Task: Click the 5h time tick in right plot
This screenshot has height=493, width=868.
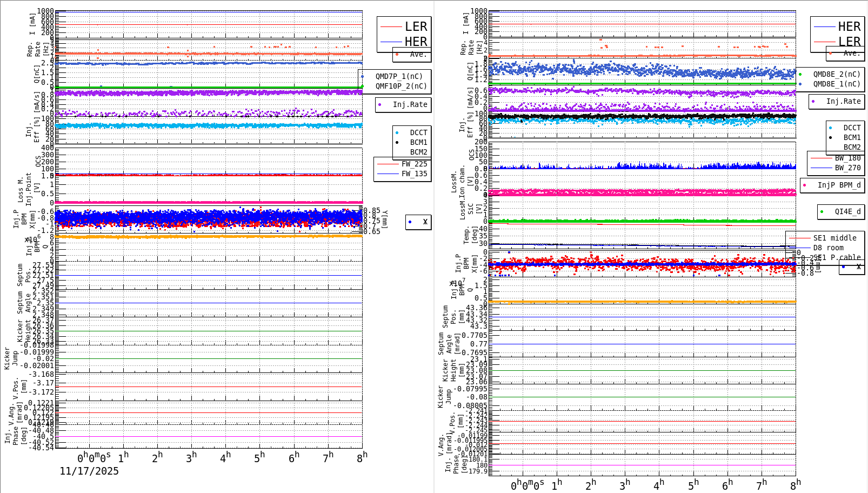Action: [x=693, y=484]
